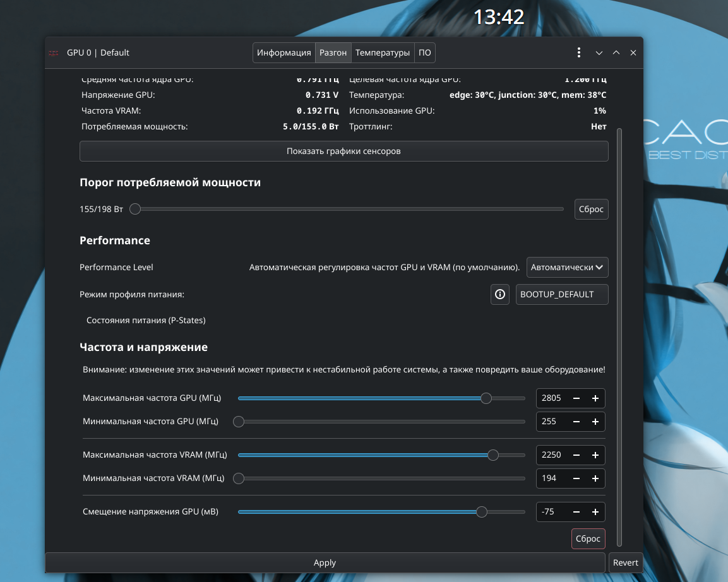Click the vertical scrollbar of the panel
The width and height of the screenshot is (728, 582).
click(619, 338)
